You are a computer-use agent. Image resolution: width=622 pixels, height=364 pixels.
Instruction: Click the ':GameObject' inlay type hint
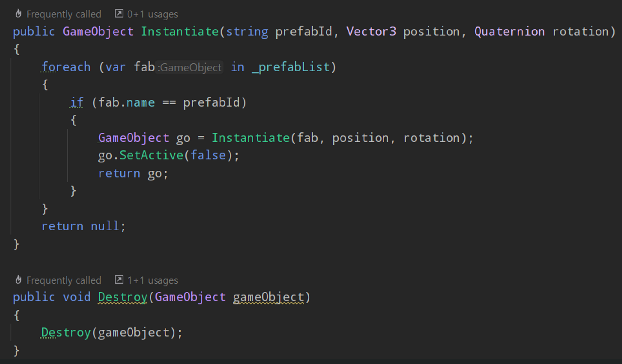[189, 67]
